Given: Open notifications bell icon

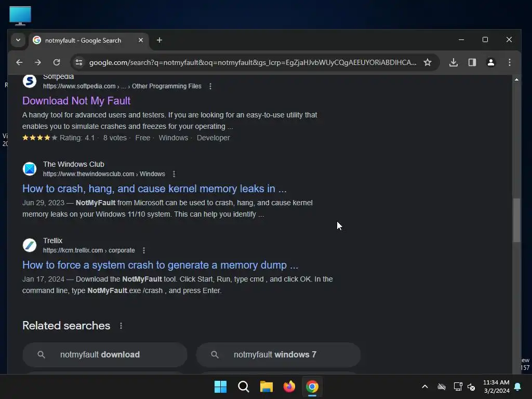Looking at the screenshot, I should click(x=518, y=387).
